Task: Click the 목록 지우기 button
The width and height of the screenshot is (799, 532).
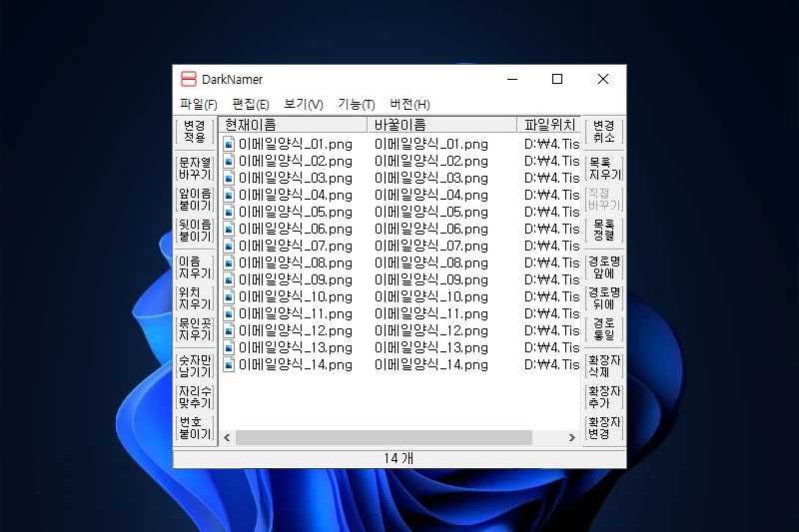Action: pos(604,168)
